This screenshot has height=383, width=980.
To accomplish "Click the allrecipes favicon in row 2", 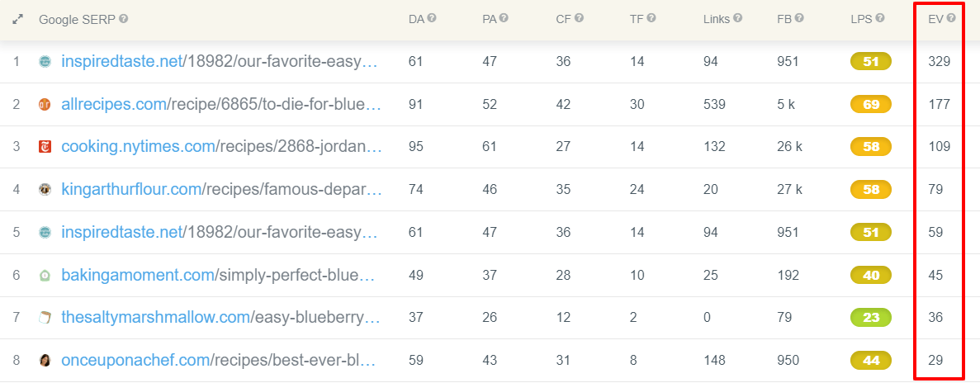I will coord(45,104).
